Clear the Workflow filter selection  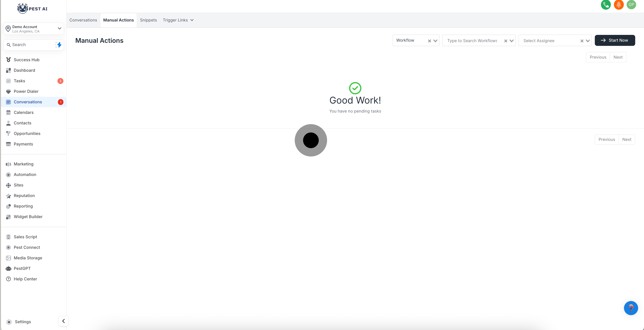click(x=429, y=41)
